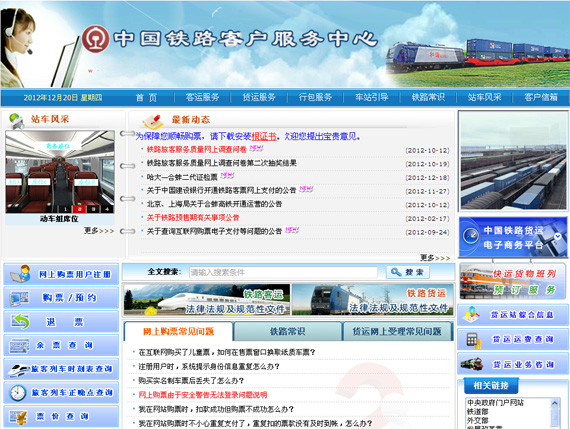This screenshot has width=570, height=429.
Task: Open 车站引导 navigation menu
Action: tap(372, 97)
